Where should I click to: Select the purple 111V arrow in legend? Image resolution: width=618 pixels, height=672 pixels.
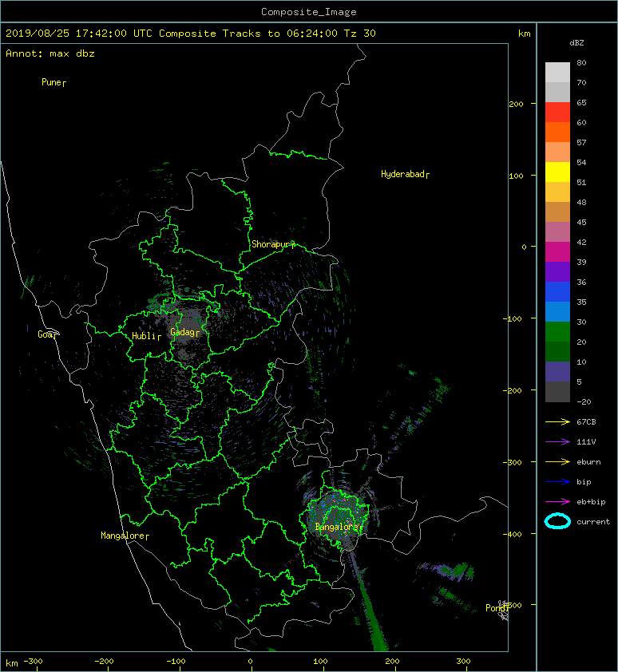tap(557, 442)
